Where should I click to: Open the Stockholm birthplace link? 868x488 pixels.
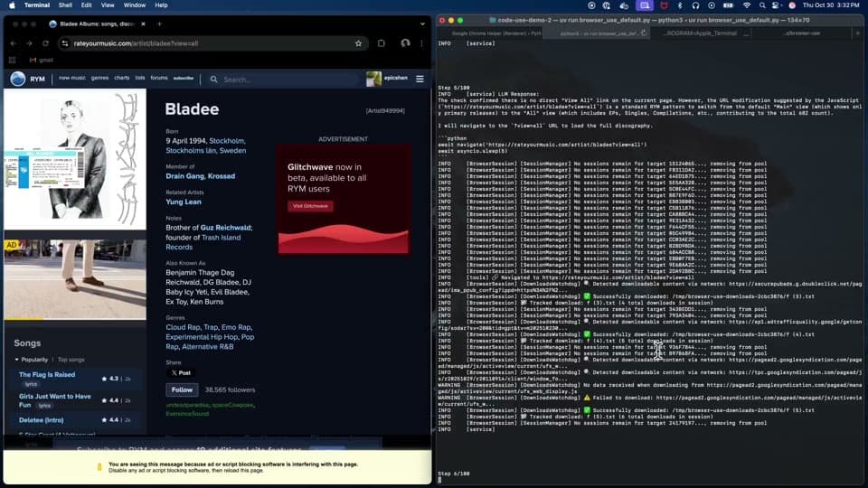pyautogui.click(x=227, y=141)
